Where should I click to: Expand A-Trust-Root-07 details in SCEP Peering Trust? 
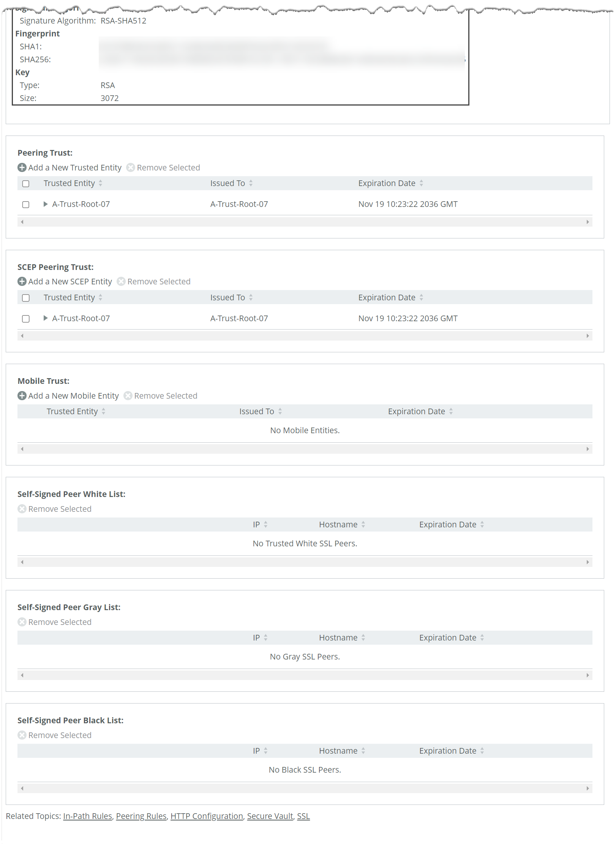coord(46,318)
